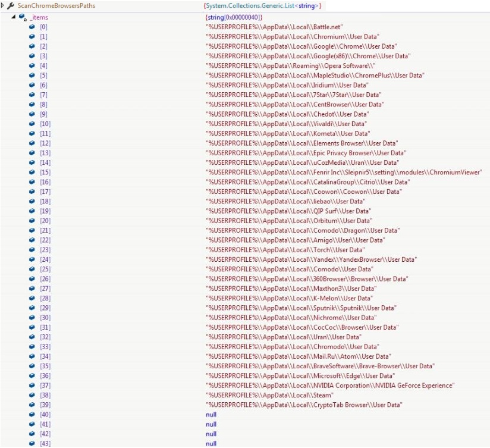Screen dimensions: 490x448
Task: Click the cube icon of index [34]
Action: tap(32, 356)
